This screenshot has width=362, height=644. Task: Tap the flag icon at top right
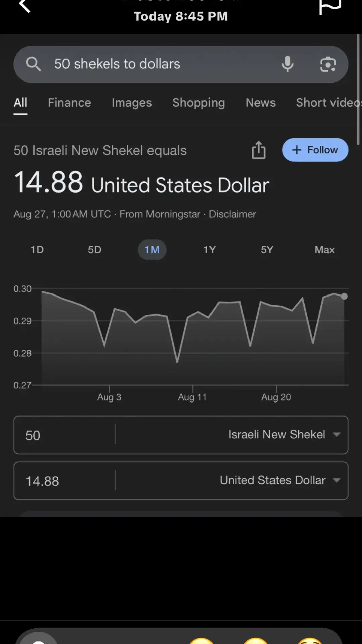(x=330, y=6)
